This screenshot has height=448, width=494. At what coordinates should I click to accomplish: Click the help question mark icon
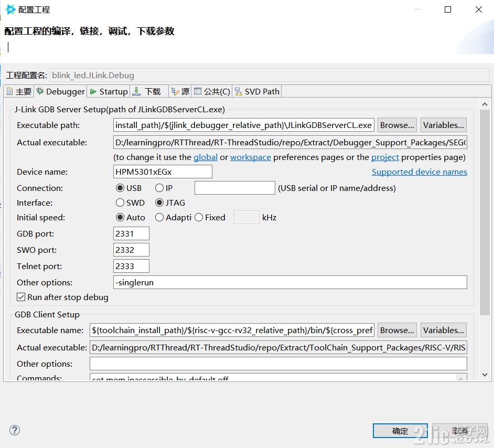15,430
